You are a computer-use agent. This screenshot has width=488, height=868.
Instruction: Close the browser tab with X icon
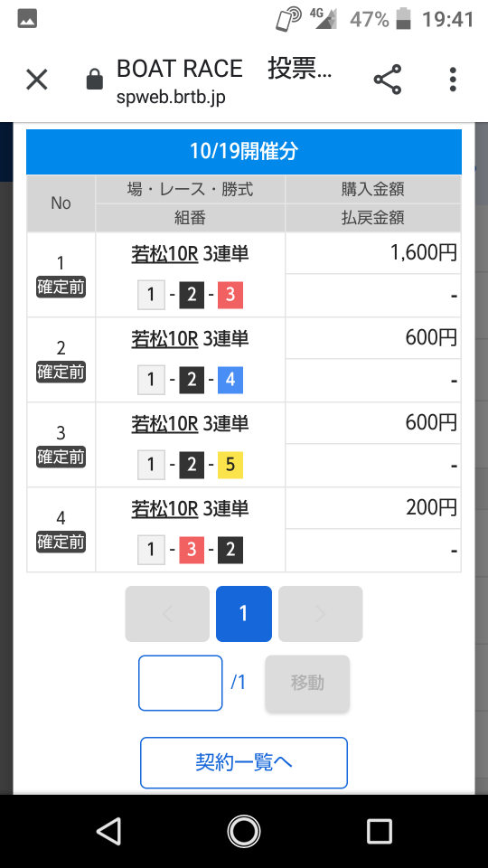37,80
